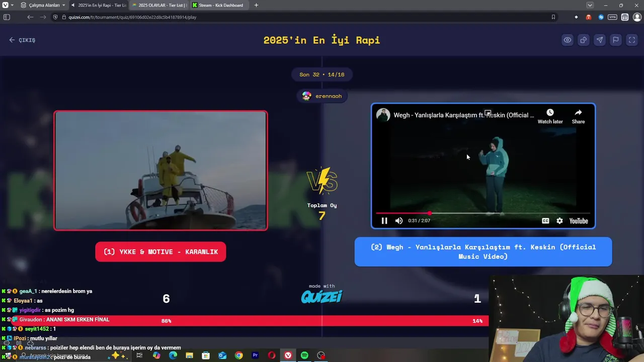Viewport: 644px width, 362px height.
Task: Toggle the browser side panel
Action: 7,17
